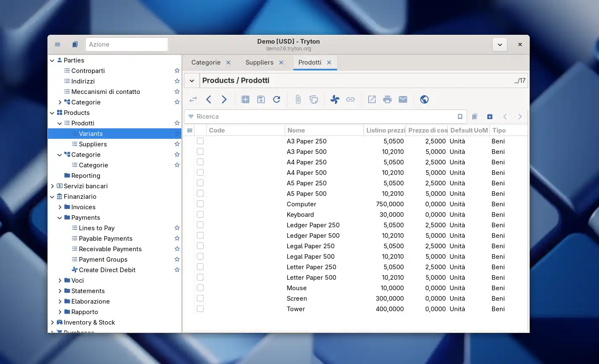599x364 pixels.
Task: Launch action pinwheel icon in toolbar
Action: tap(335, 99)
